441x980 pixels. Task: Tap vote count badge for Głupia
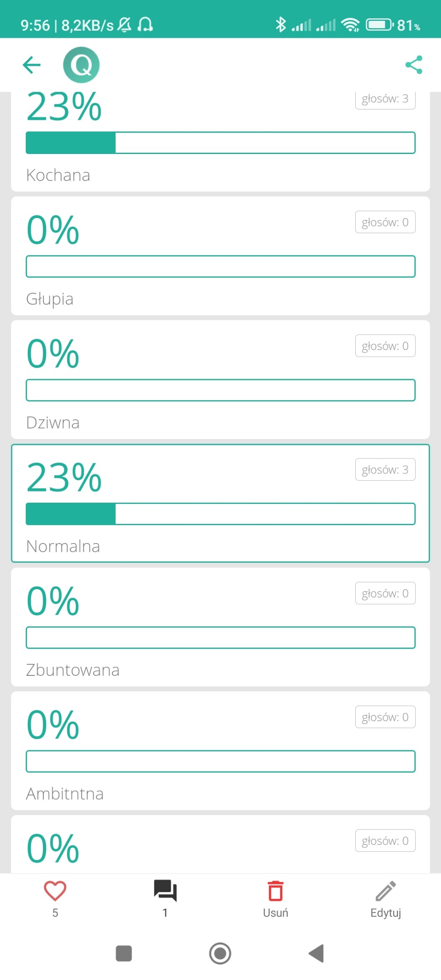pyautogui.click(x=385, y=222)
